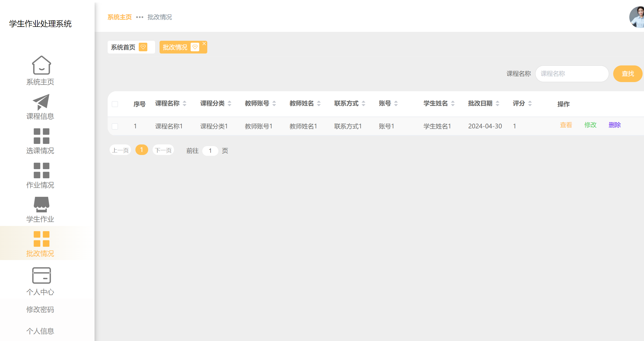The height and width of the screenshot is (341, 644).
Task: Check the first row checkbox
Action: (115, 126)
